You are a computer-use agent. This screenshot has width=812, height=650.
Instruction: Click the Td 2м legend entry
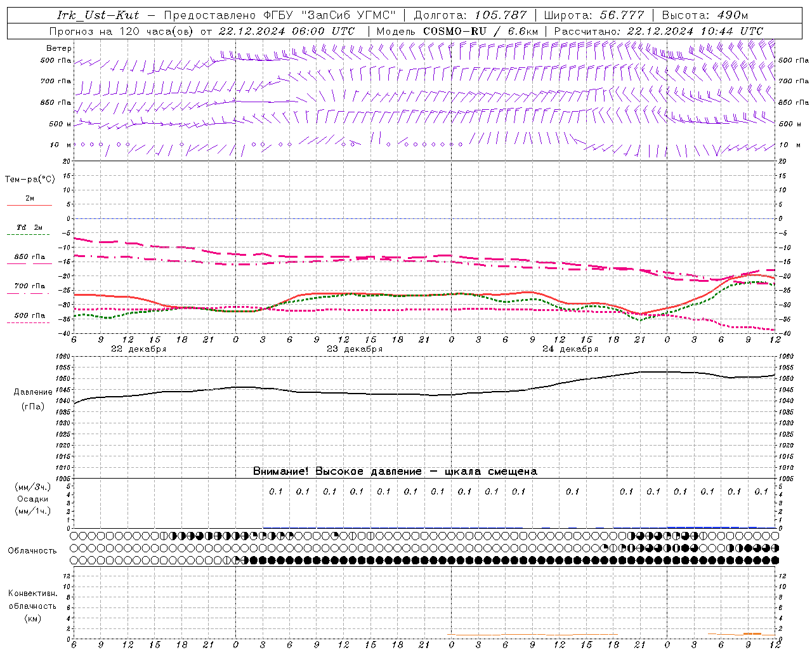tap(30, 227)
